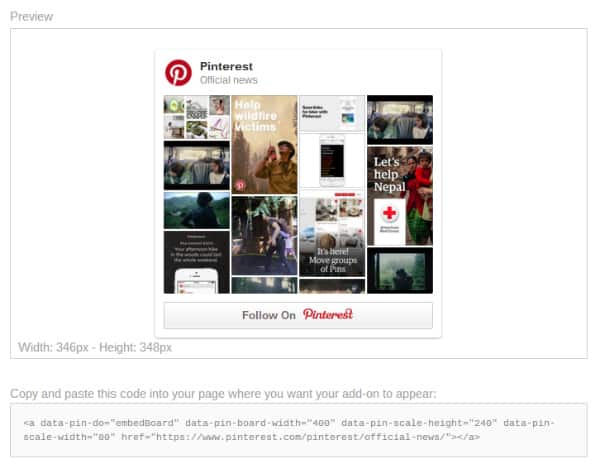Open the Move groups of Pins thumbnail
This screenshot has height=464, width=600.
pyautogui.click(x=332, y=233)
